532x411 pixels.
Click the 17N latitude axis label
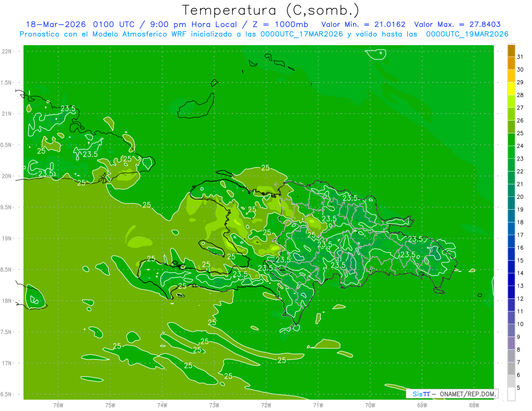pyautogui.click(x=7, y=363)
